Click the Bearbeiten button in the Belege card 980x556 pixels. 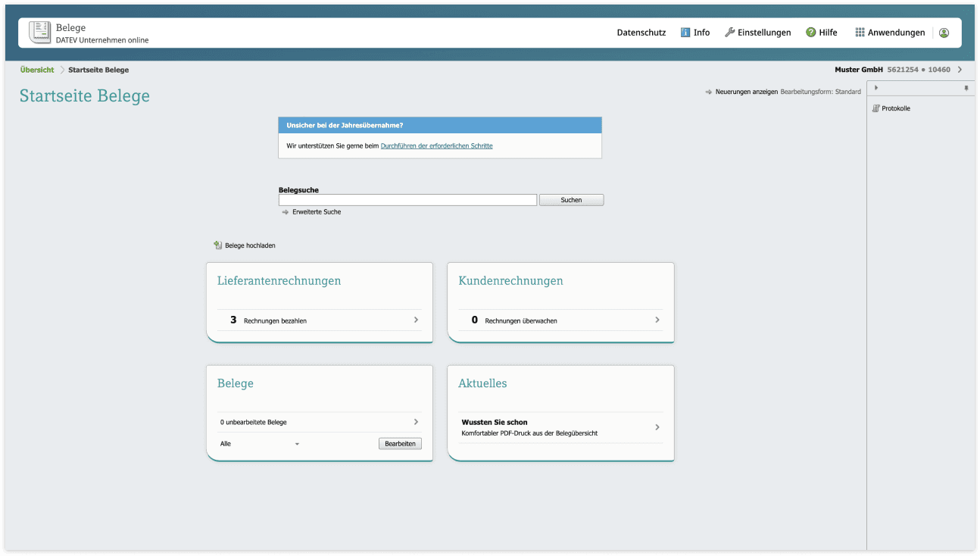coord(400,443)
